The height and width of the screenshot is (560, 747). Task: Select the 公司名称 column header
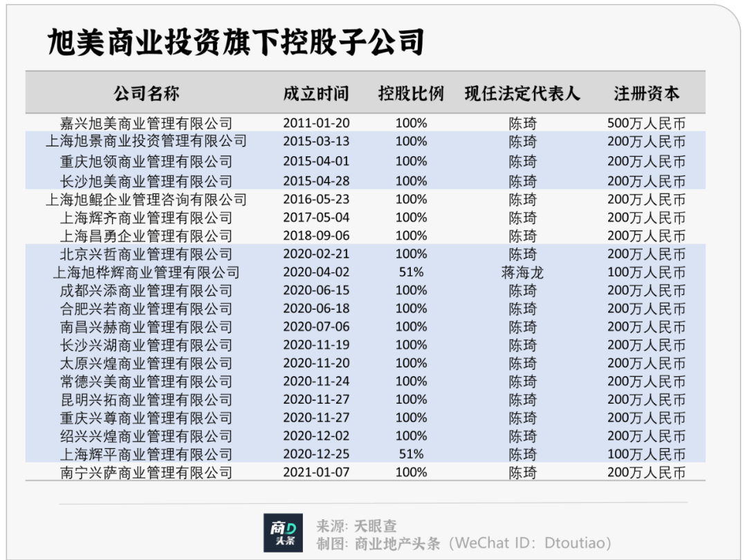[x=146, y=93]
